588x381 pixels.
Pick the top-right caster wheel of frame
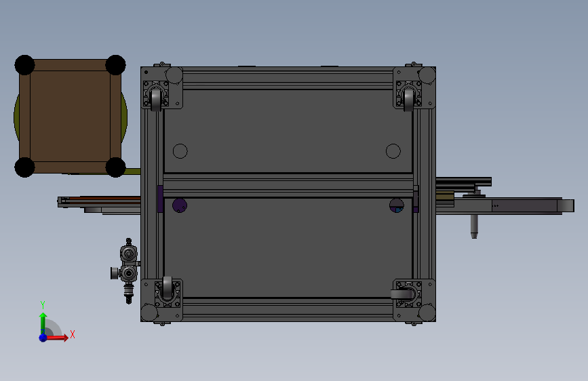click(409, 99)
